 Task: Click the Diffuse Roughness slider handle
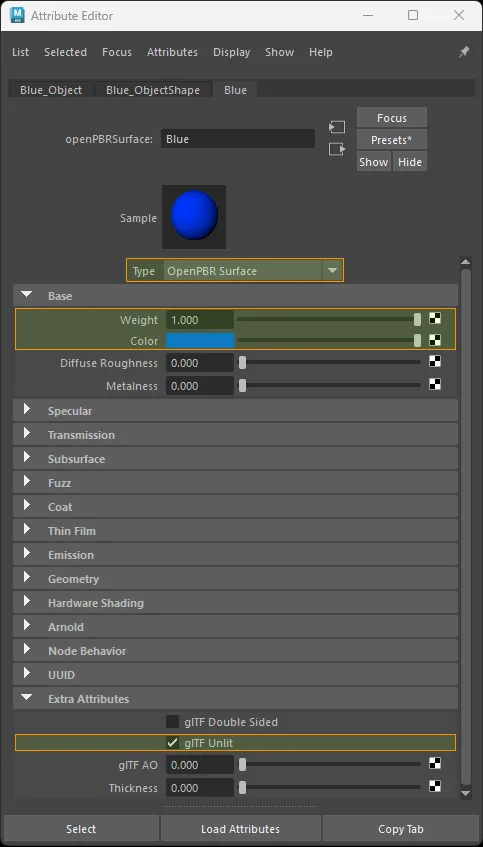[x=243, y=363]
